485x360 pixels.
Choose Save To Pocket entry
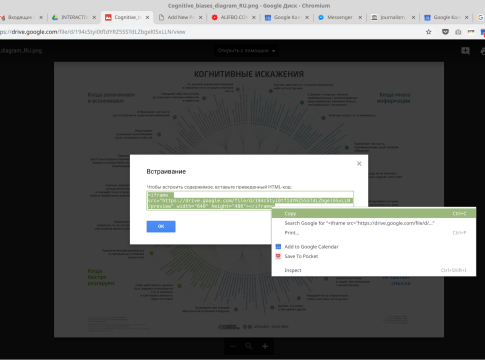374,256
